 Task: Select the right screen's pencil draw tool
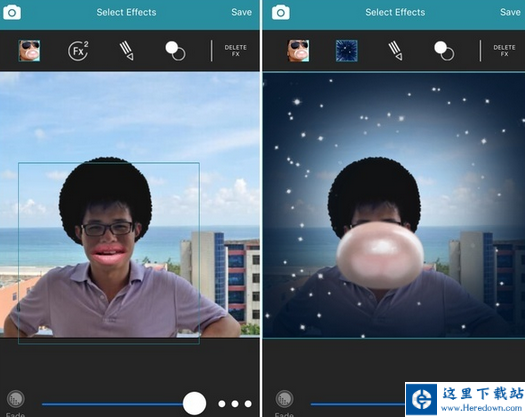click(x=395, y=51)
